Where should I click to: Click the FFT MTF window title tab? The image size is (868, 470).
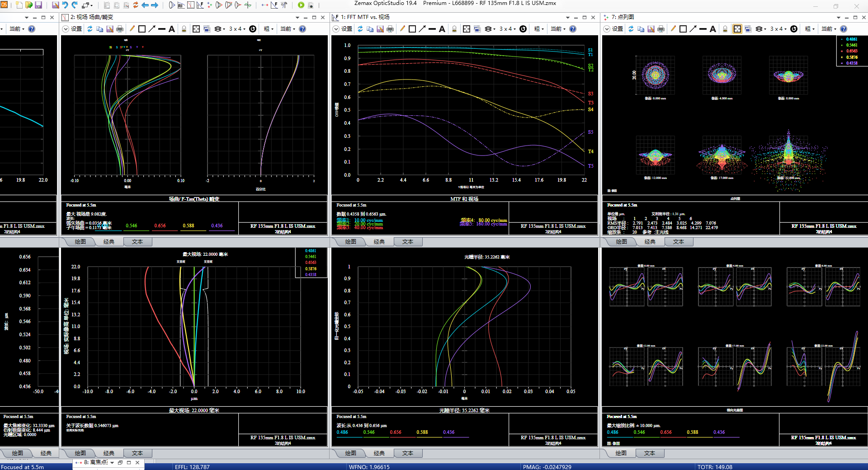tap(365, 17)
